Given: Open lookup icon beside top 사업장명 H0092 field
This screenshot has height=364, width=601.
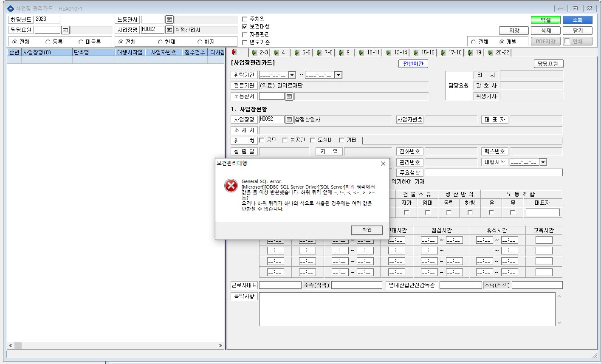Looking at the screenshot, I should pos(169,30).
